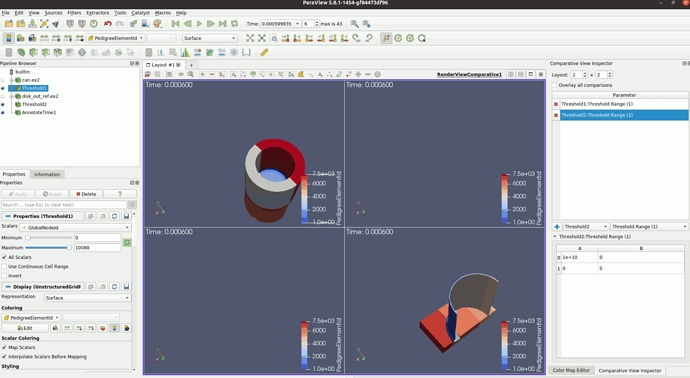Apply the Contour filter icon
This screenshot has height=378, width=690.
coord(21,52)
